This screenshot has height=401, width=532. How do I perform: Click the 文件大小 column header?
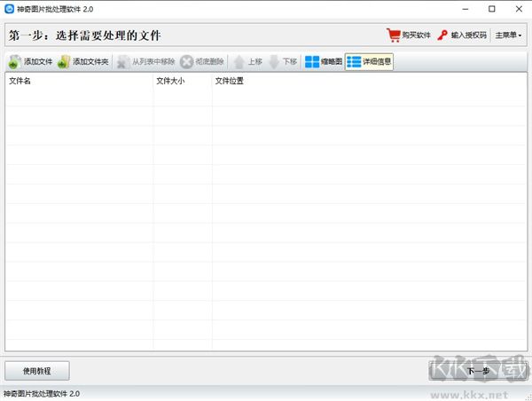(x=183, y=81)
